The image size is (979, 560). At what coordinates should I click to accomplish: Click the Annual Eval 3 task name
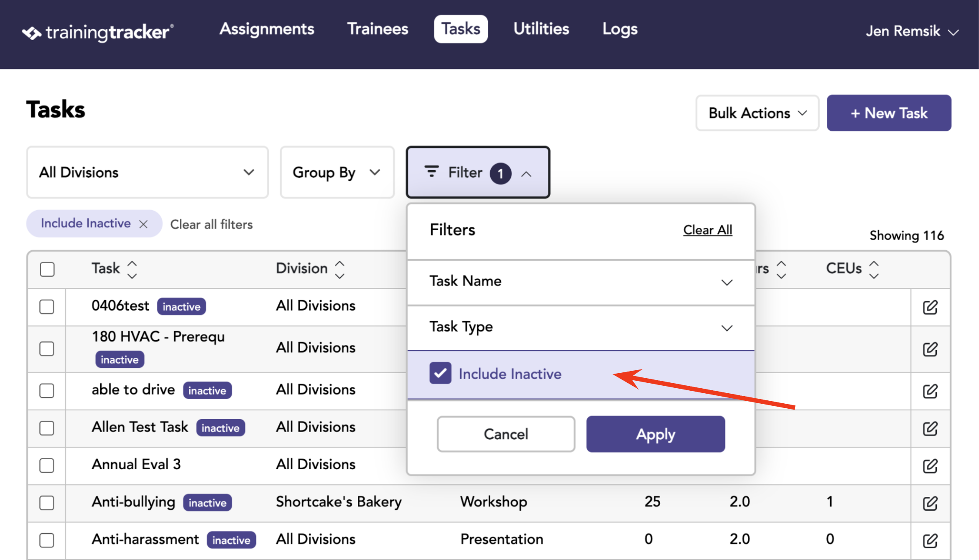point(136,464)
